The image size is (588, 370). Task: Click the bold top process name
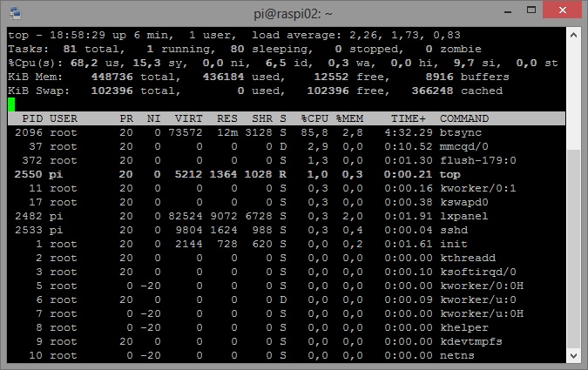click(x=450, y=174)
